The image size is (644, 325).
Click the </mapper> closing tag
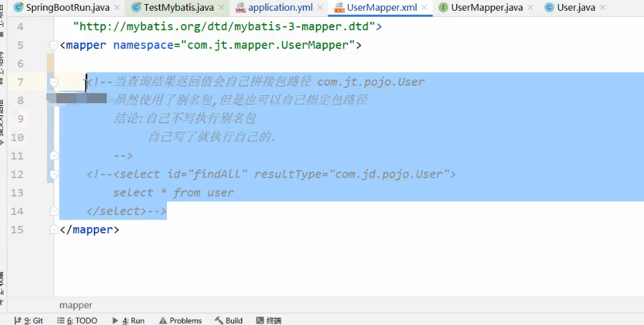pyautogui.click(x=89, y=230)
